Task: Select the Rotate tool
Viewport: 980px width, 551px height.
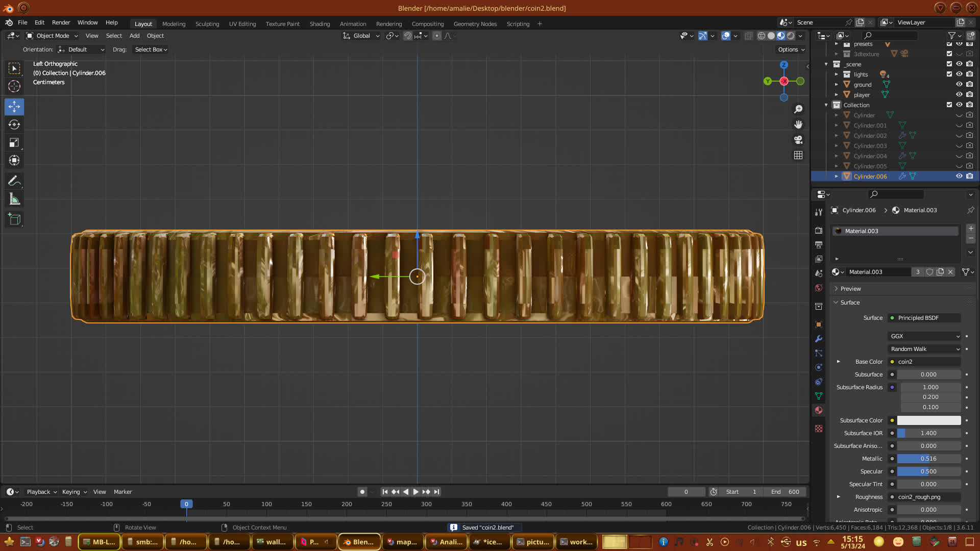Action: tap(14, 125)
